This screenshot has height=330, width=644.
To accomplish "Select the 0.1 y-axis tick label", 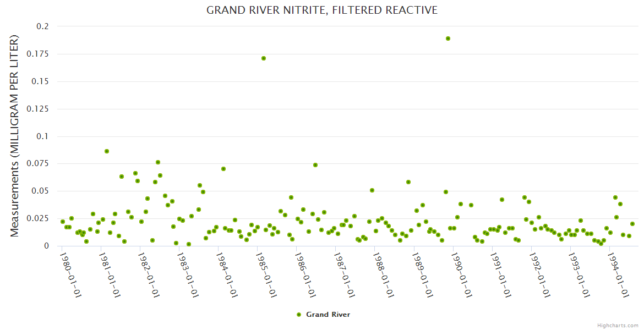I will pyautogui.click(x=42, y=136).
